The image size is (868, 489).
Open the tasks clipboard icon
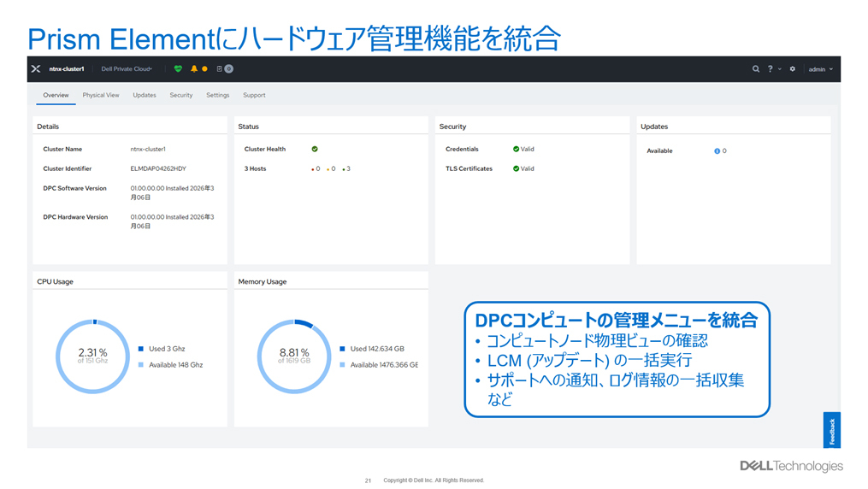tap(219, 68)
